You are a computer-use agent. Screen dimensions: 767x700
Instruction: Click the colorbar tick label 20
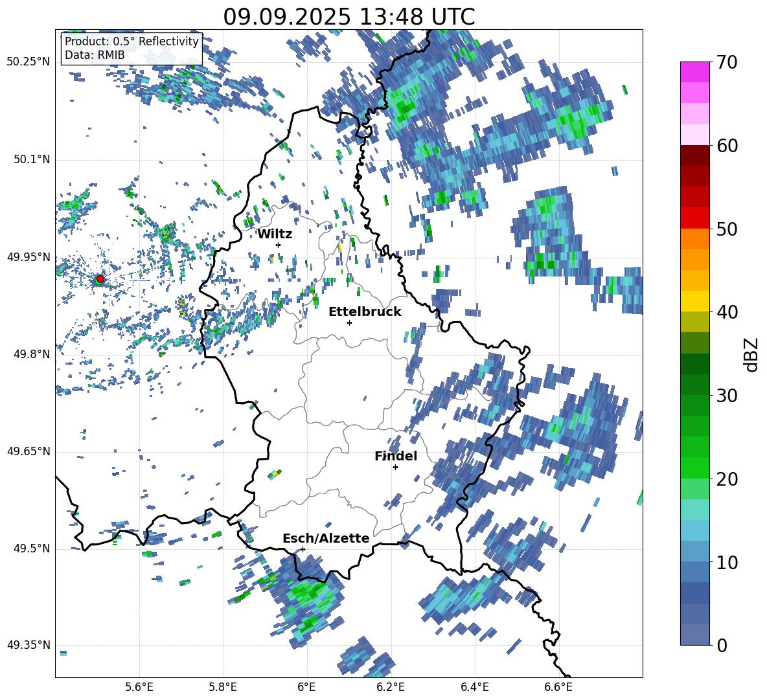pos(726,479)
